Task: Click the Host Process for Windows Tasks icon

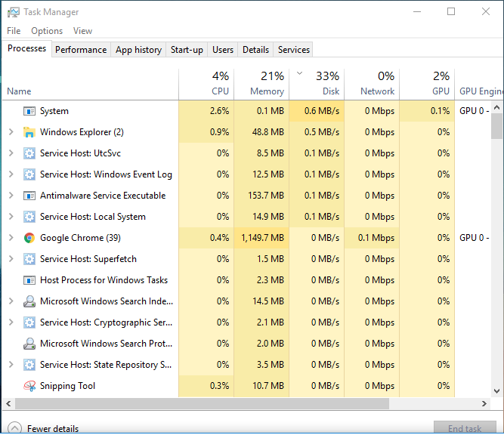Action: pyautogui.click(x=29, y=280)
